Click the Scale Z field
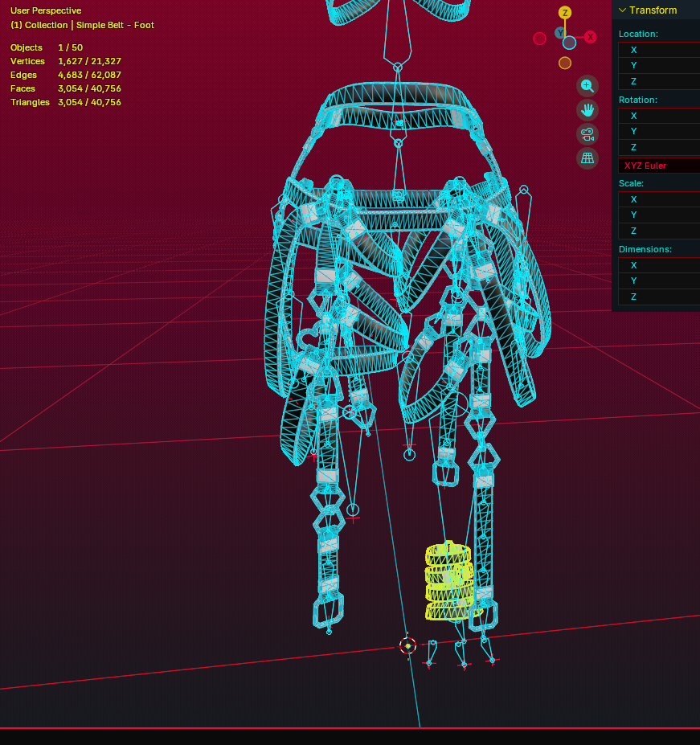700x745 pixels. [659, 231]
